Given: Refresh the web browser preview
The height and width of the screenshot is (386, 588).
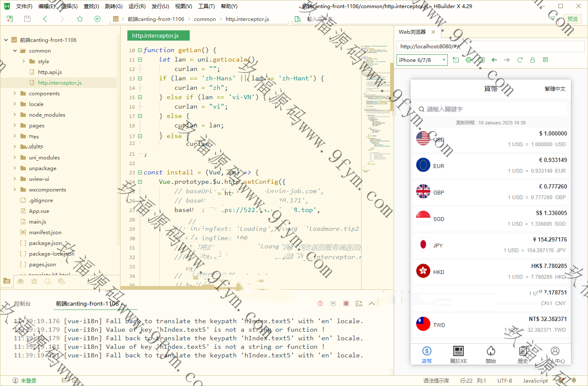Looking at the screenshot, I should (x=520, y=60).
